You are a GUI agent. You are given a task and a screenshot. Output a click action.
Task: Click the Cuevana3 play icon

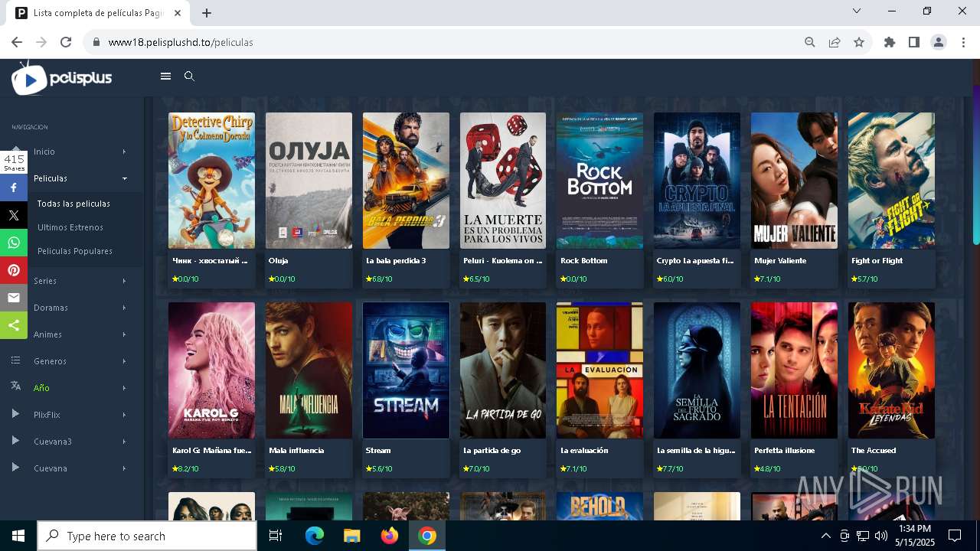click(x=15, y=441)
